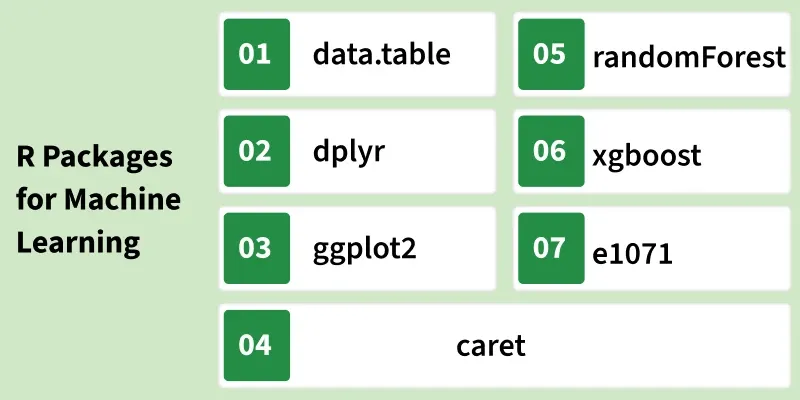Viewport: 800px width, 400px height.
Task: Select the dplyr package label
Action: coord(349,153)
